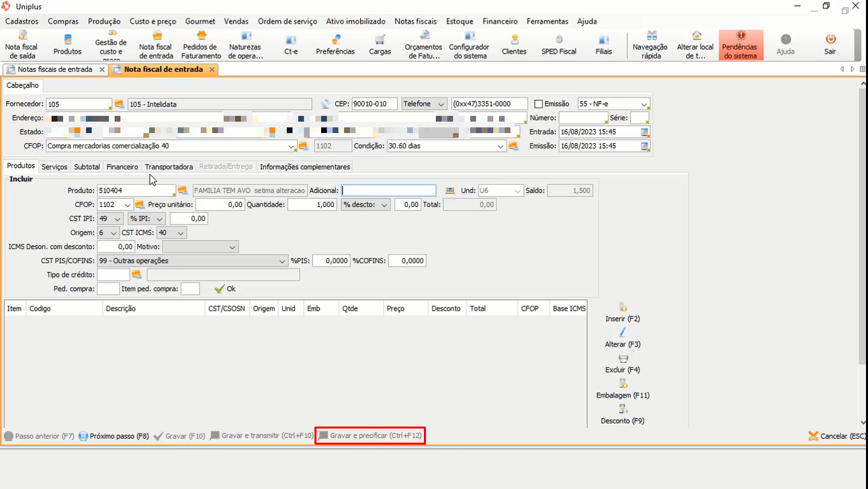
Task: Open Cargas toolbar icon
Action: (x=380, y=45)
